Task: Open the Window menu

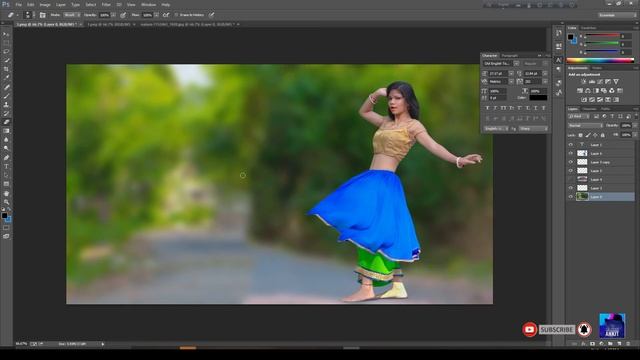Action: [x=148, y=4]
